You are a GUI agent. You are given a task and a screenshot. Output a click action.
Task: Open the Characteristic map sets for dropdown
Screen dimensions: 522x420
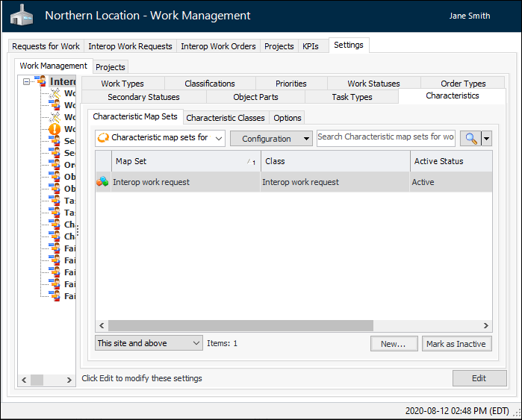click(161, 138)
